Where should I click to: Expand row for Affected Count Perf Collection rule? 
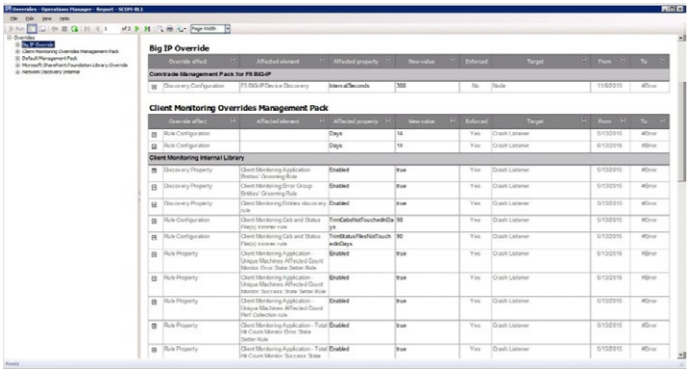pyautogui.click(x=154, y=302)
